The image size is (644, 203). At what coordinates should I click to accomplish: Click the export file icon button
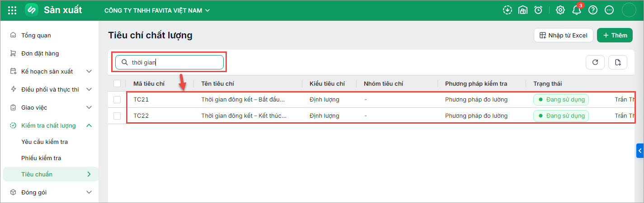pyautogui.click(x=618, y=62)
